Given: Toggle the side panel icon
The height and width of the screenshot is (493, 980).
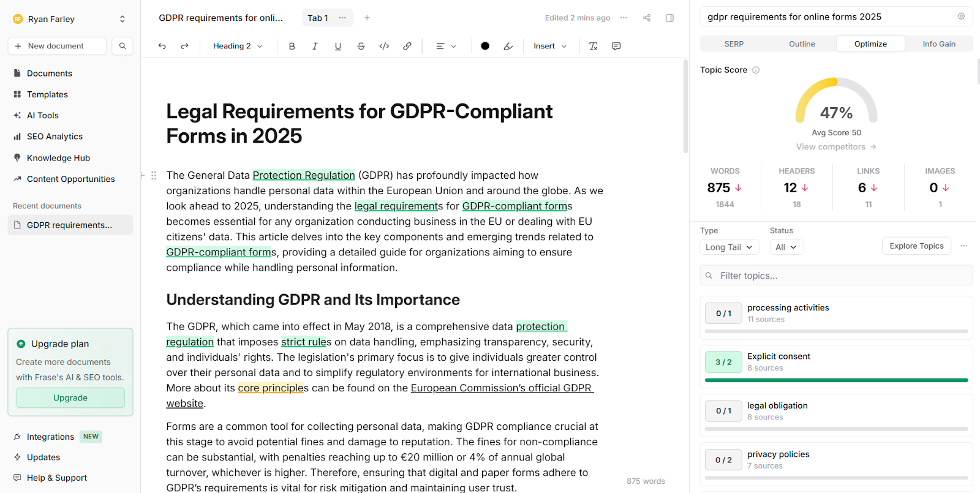Looking at the screenshot, I should click(x=669, y=18).
